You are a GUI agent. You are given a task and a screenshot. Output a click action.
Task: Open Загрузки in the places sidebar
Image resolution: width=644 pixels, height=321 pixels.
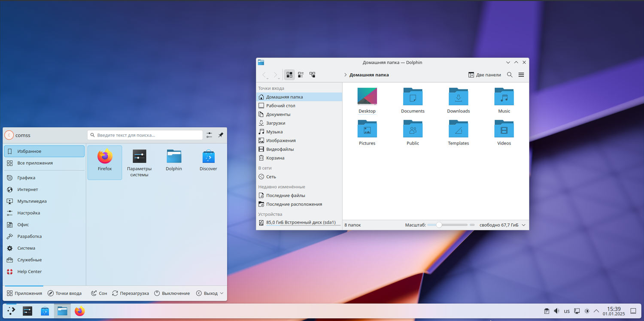coord(299,123)
